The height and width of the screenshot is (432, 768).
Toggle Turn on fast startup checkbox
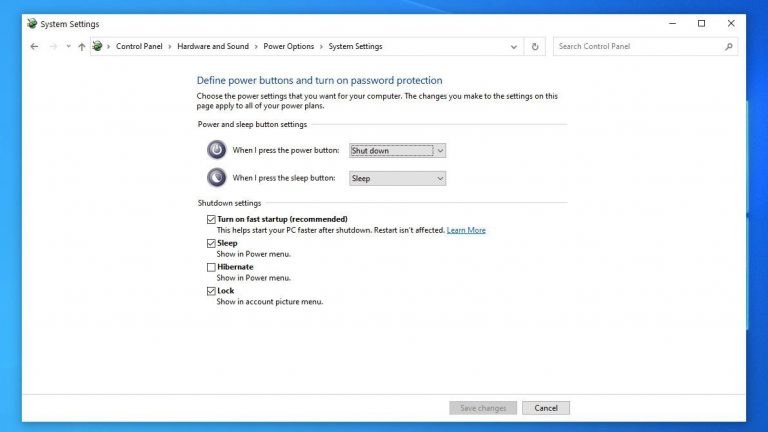211,219
